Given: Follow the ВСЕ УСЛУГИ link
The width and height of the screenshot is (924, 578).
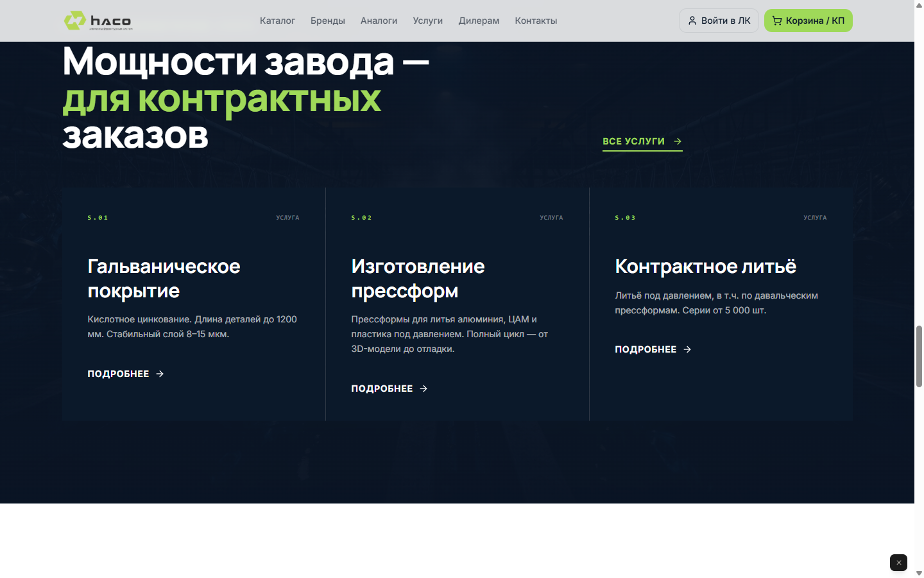Looking at the screenshot, I should coord(642,141).
